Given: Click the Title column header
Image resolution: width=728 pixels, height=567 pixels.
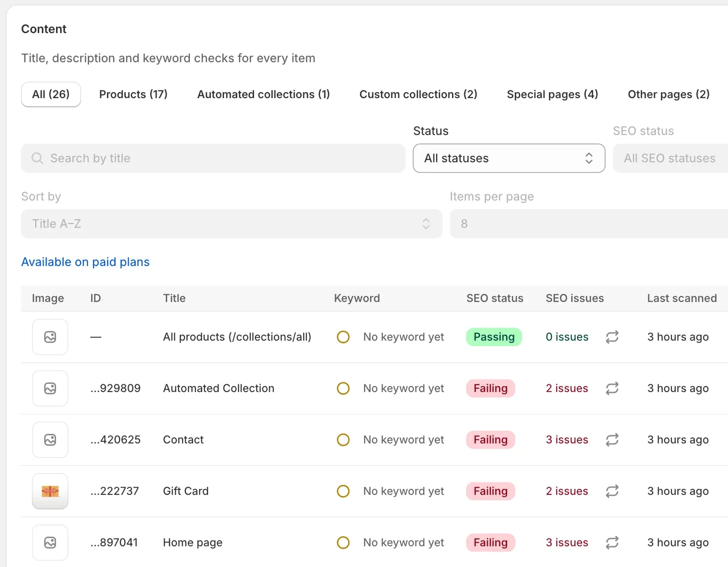Looking at the screenshot, I should 174,298.
